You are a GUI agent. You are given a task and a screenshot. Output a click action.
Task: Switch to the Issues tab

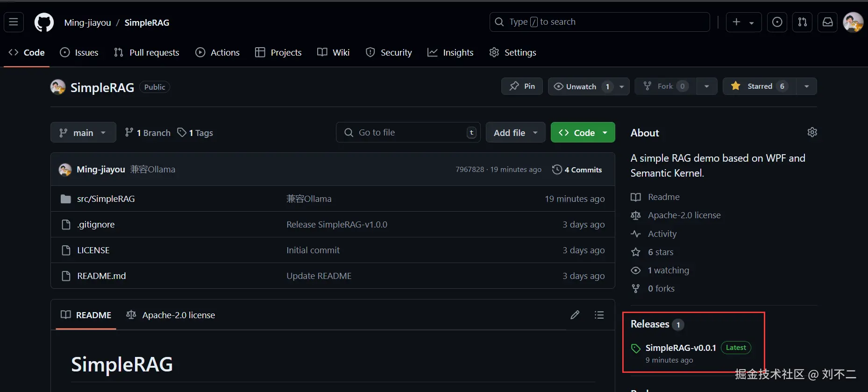[x=79, y=52]
